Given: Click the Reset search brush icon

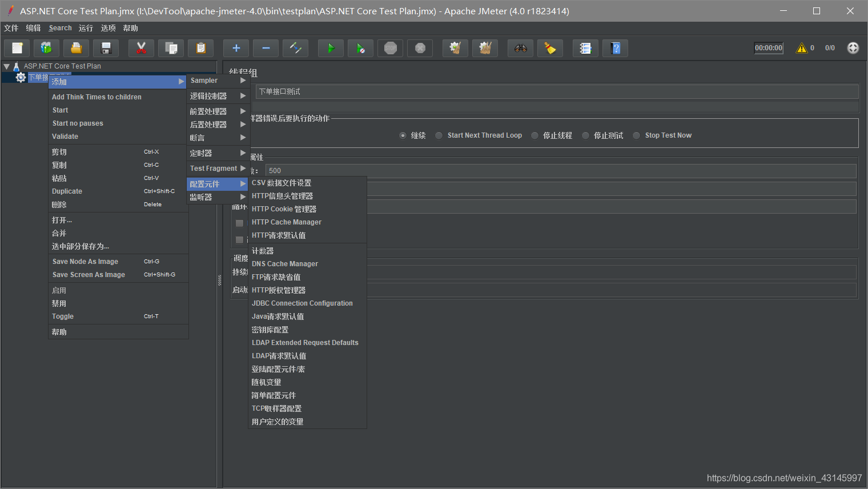Looking at the screenshot, I should tap(550, 48).
